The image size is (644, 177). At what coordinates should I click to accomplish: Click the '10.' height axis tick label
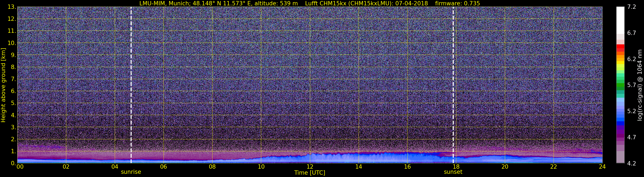click(x=12, y=43)
